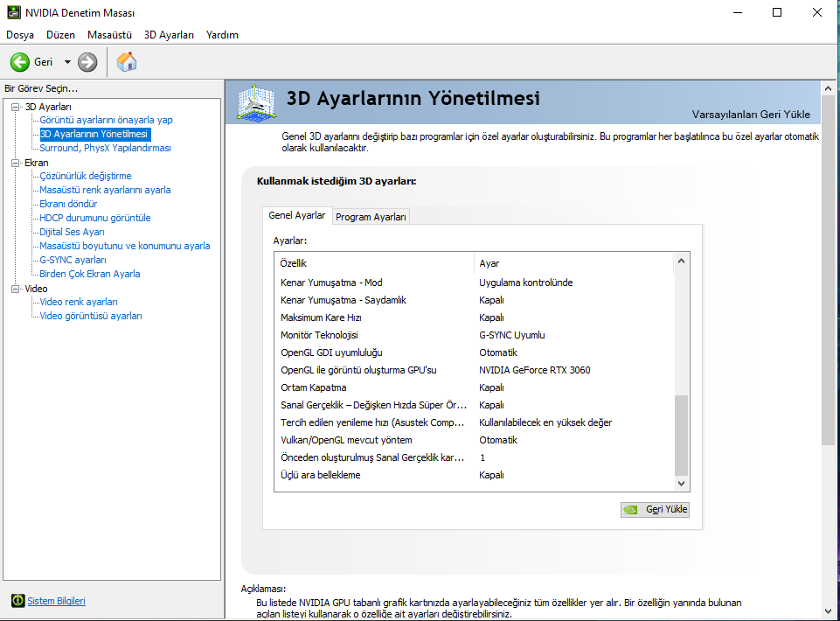Click main page scroll down arrow
The width and height of the screenshot is (840, 621).
click(829, 611)
